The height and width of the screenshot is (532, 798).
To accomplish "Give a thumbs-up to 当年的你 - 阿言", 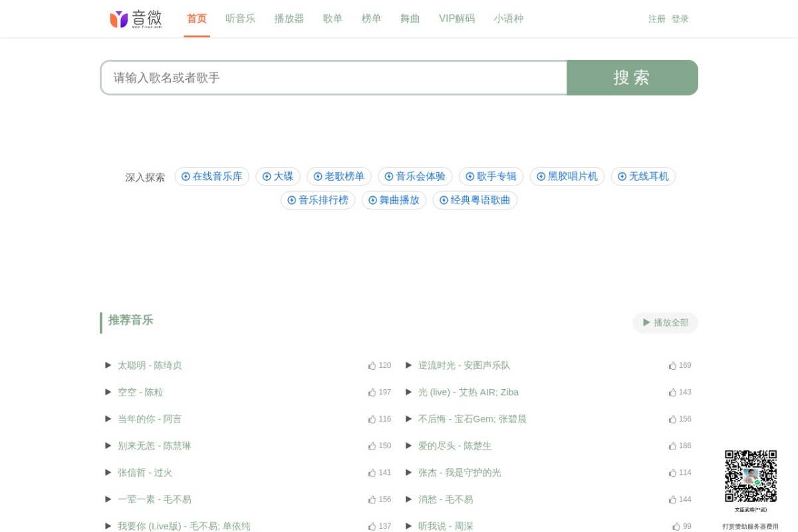I will 372,419.
